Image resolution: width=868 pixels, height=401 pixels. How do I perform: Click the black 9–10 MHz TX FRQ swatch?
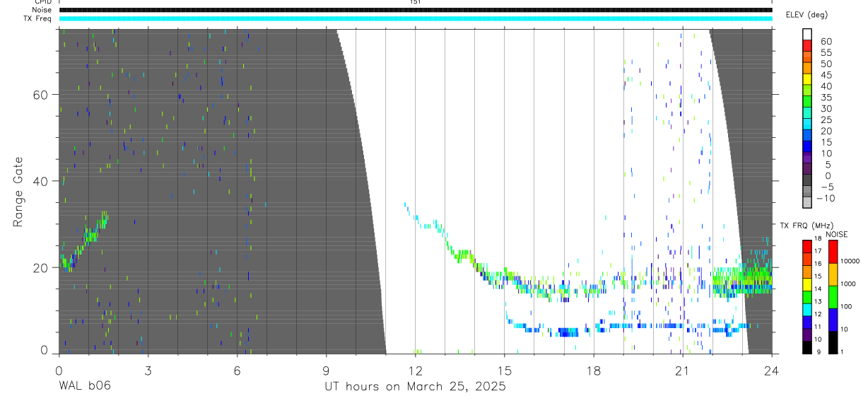click(807, 347)
